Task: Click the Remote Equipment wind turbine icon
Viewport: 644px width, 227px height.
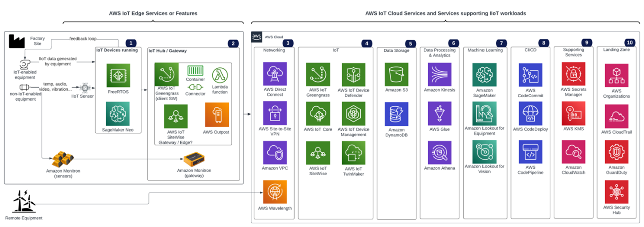Action: [x=24, y=201]
